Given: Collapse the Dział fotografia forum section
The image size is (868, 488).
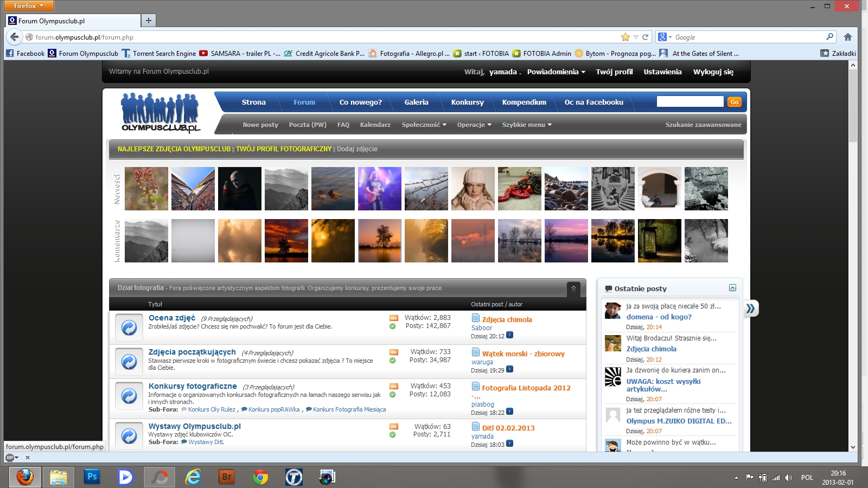Looking at the screenshot, I should coord(573,288).
